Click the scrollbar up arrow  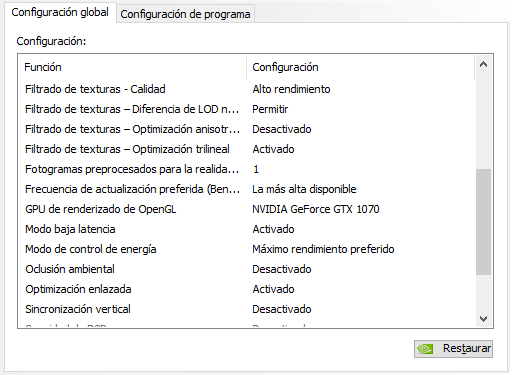483,65
